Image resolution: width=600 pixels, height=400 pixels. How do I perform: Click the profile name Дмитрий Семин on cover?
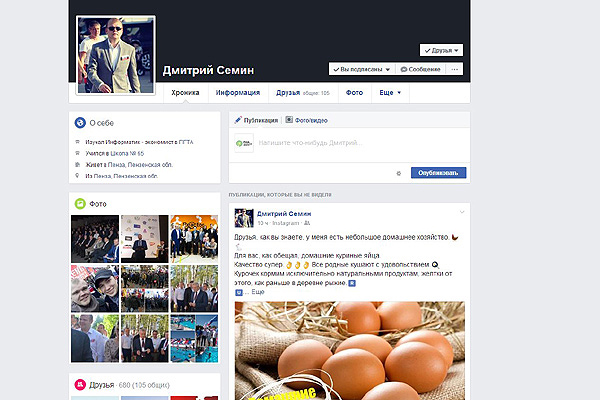tap(208, 70)
